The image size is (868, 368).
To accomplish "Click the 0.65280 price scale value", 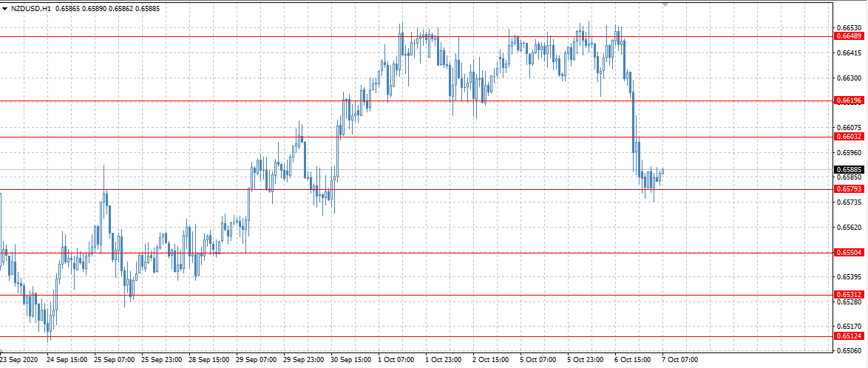I will pyautogui.click(x=849, y=302).
